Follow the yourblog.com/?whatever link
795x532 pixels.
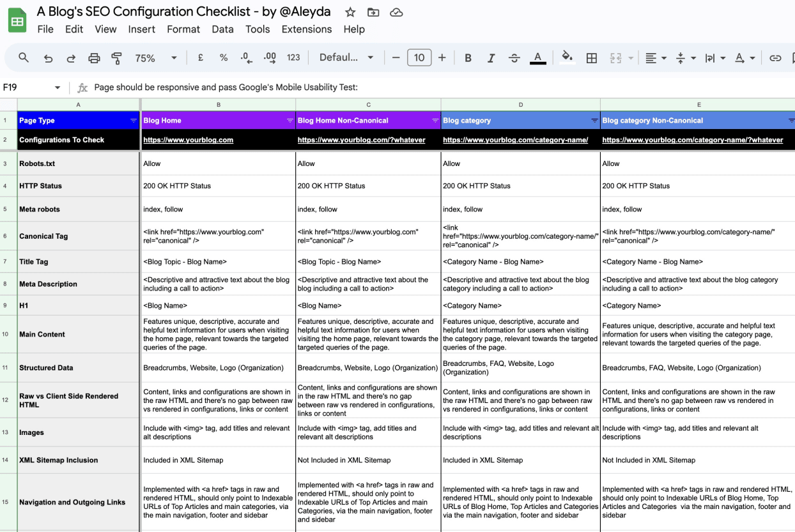click(x=362, y=140)
